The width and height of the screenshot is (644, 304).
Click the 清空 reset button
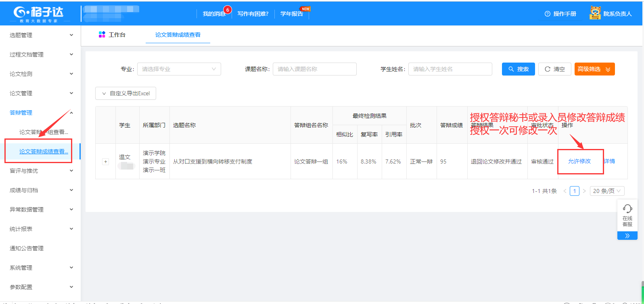point(554,69)
